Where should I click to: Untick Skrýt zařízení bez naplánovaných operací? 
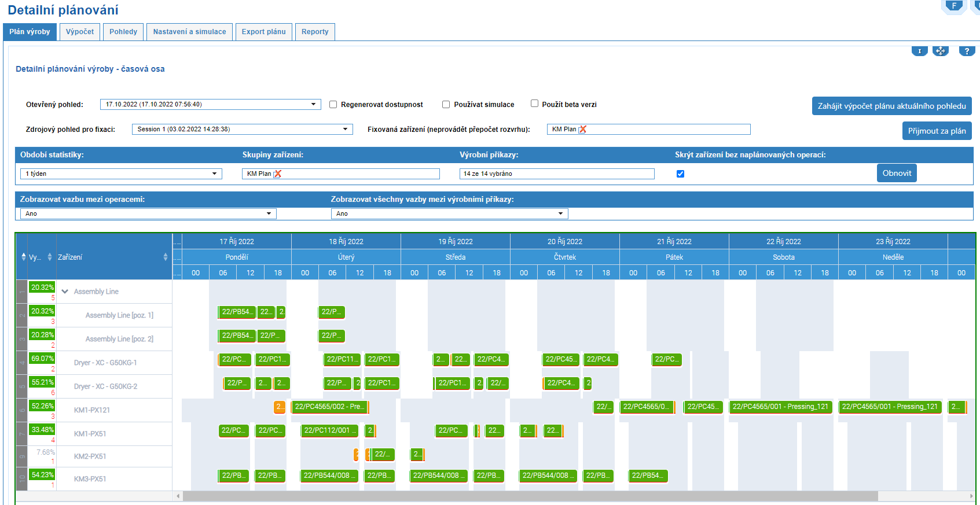tap(680, 174)
